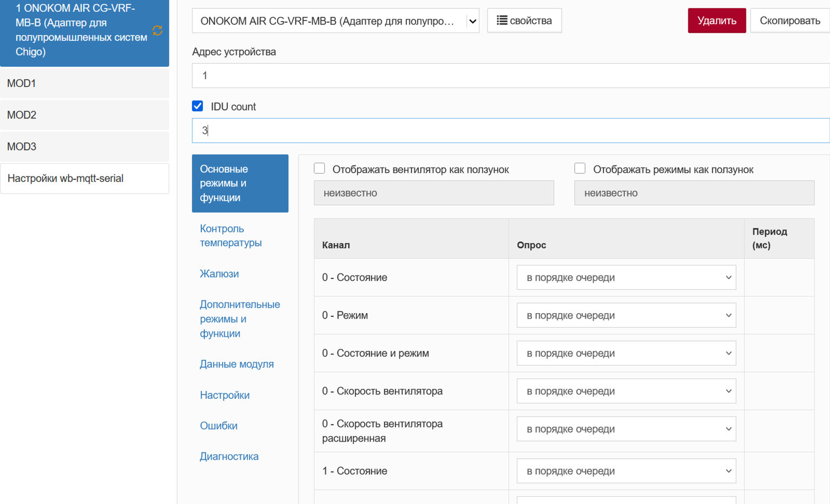
Task: Click the Скопировать button
Action: pyautogui.click(x=790, y=20)
